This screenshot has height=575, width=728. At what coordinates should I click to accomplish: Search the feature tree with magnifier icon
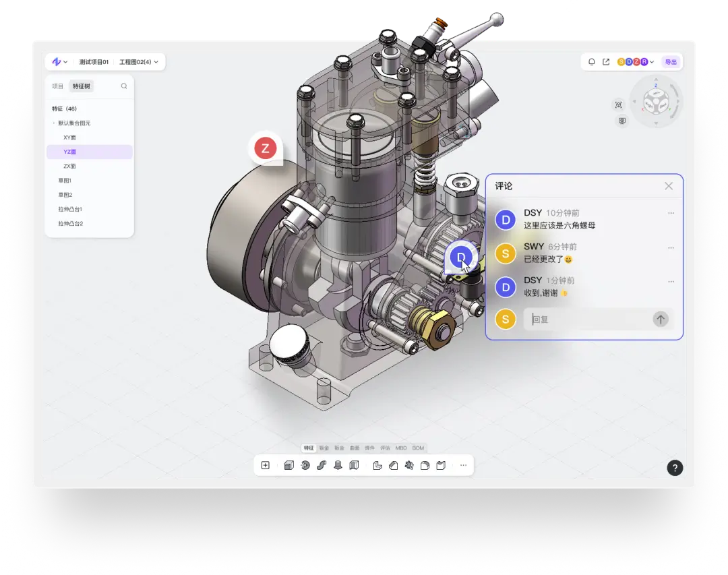coord(124,86)
